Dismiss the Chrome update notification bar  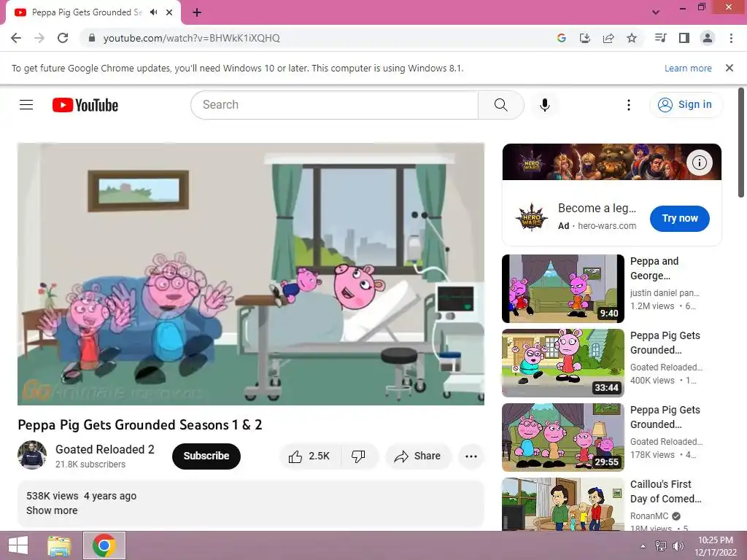(x=729, y=68)
